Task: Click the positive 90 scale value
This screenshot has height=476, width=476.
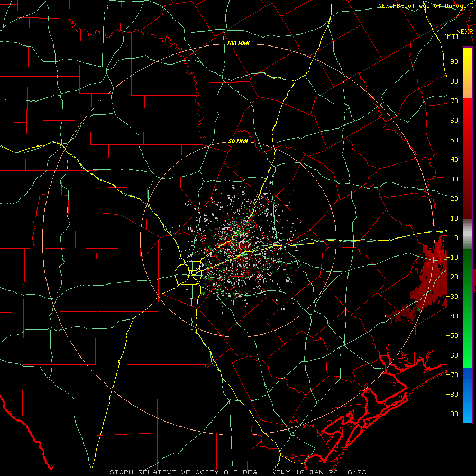Action: pyautogui.click(x=454, y=62)
